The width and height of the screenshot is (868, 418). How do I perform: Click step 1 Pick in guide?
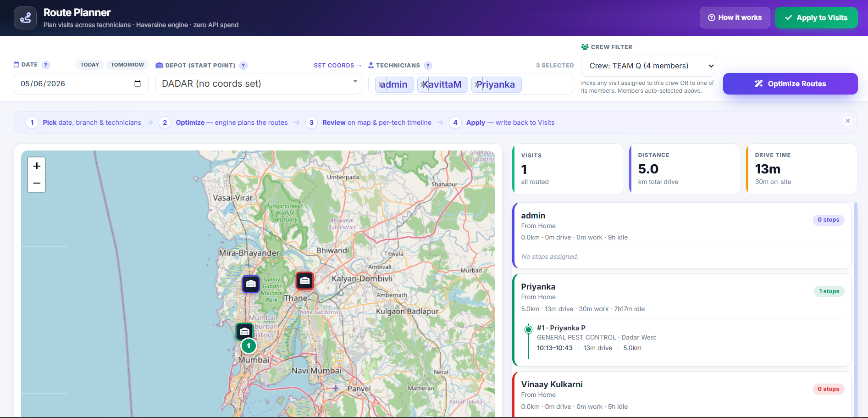pos(83,123)
